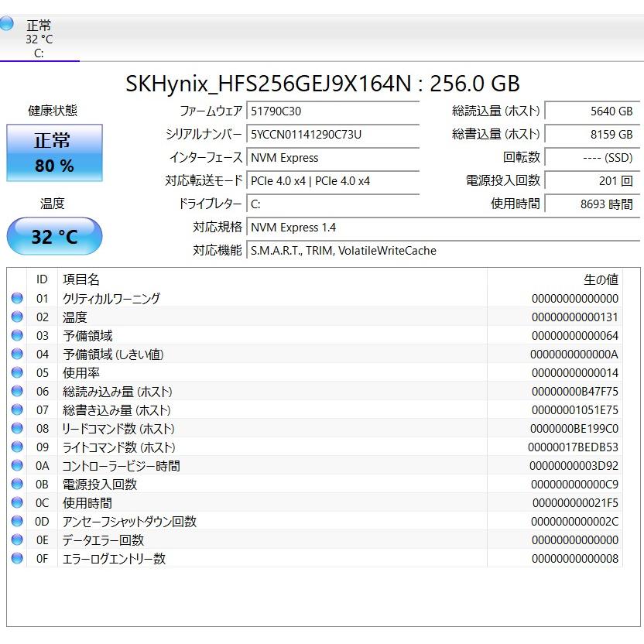Image resolution: width=644 pixels, height=644 pixels.
Task: Click the 生の値 column header
Action: point(555,279)
